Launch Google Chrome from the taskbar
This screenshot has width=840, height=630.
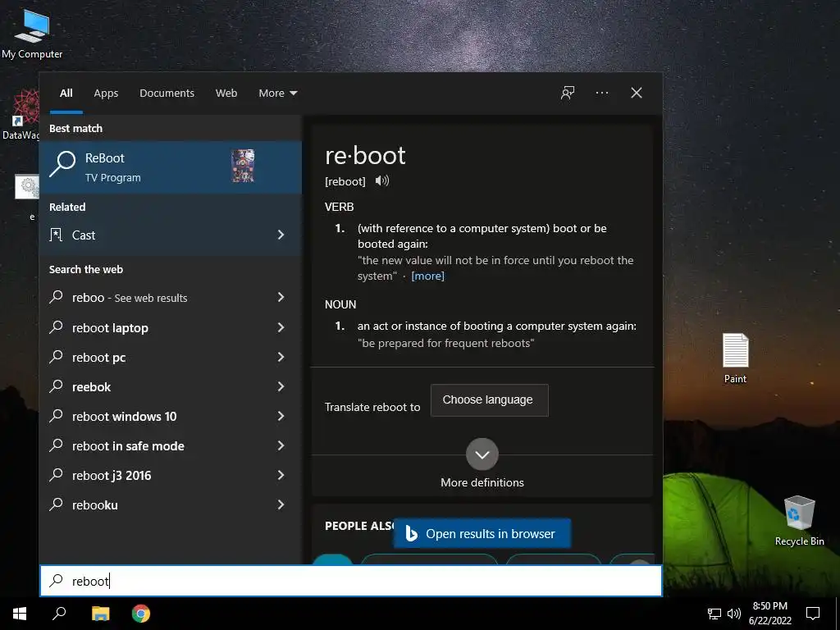pyautogui.click(x=141, y=614)
